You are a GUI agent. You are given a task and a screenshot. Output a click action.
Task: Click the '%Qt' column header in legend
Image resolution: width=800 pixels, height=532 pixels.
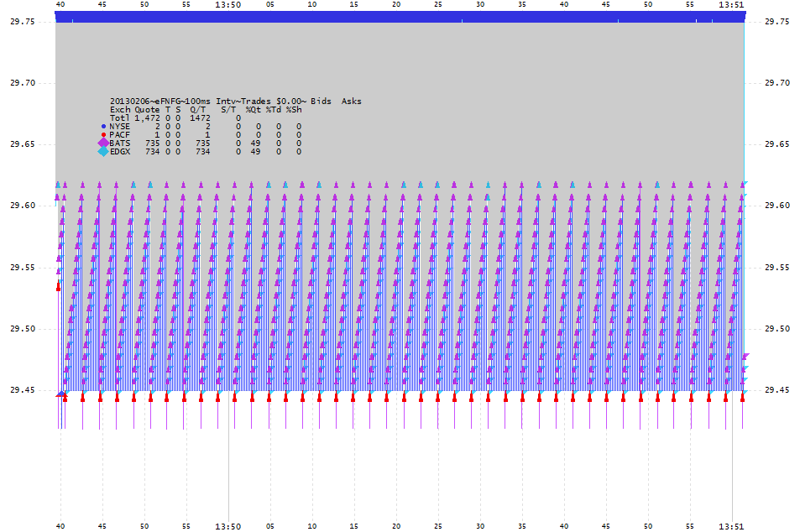253,110
